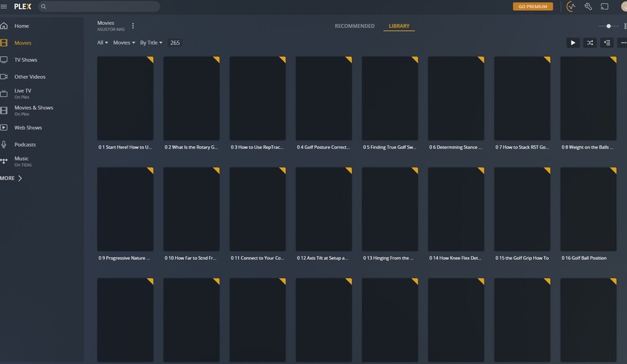627x364 pixels.
Task: Click the Go Premium button
Action: [x=532, y=6]
